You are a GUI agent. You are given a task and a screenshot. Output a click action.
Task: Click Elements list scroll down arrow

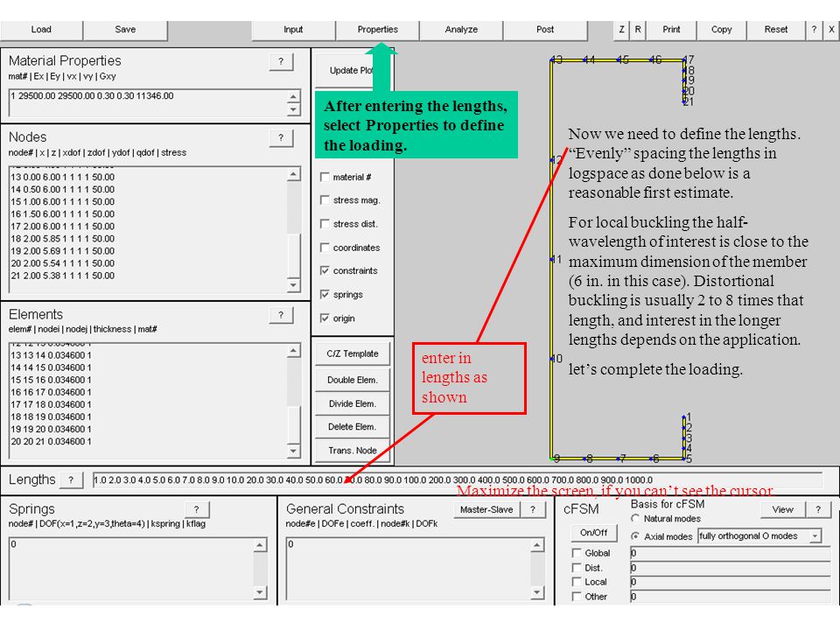click(294, 451)
